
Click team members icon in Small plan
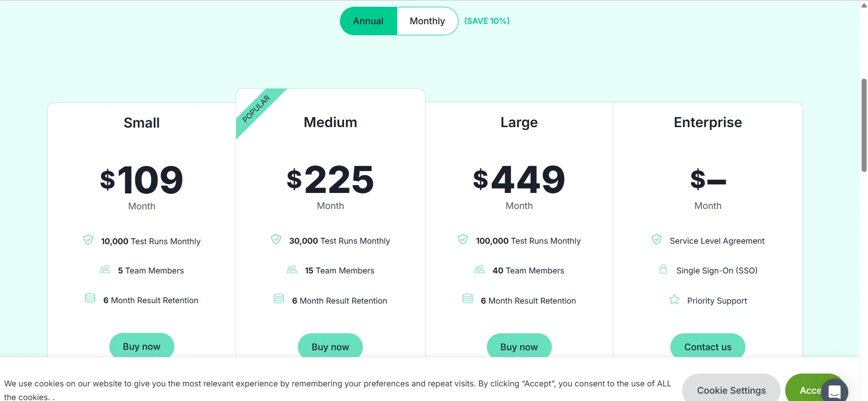click(x=105, y=270)
